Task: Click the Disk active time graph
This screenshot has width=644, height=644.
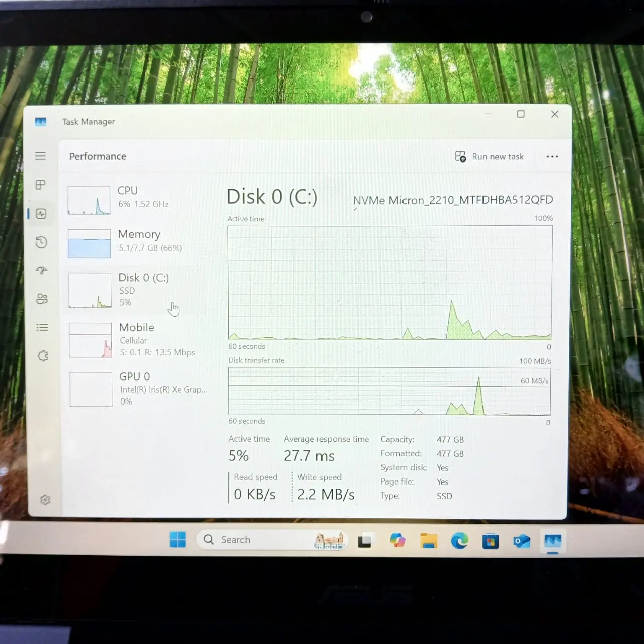Action: coord(390,283)
